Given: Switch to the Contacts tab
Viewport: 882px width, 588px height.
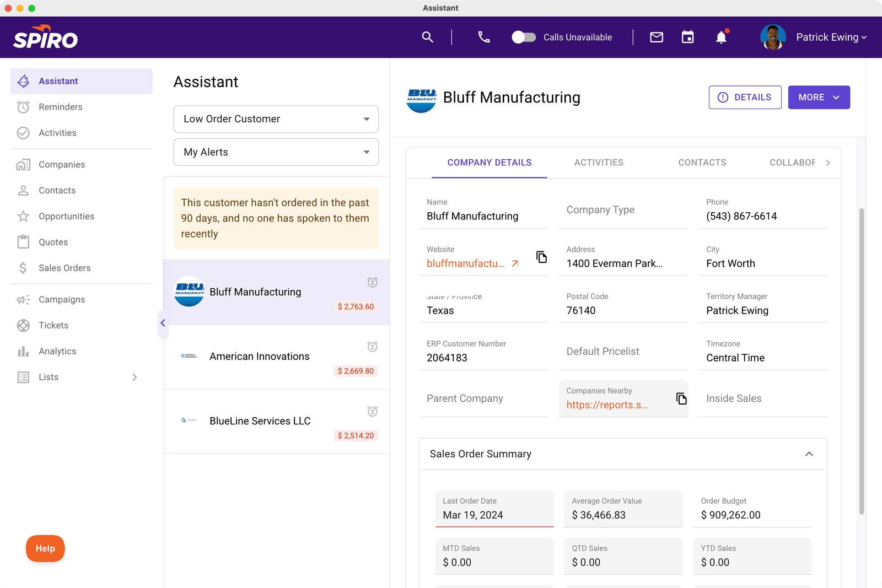Looking at the screenshot, I should pos(702,163).
